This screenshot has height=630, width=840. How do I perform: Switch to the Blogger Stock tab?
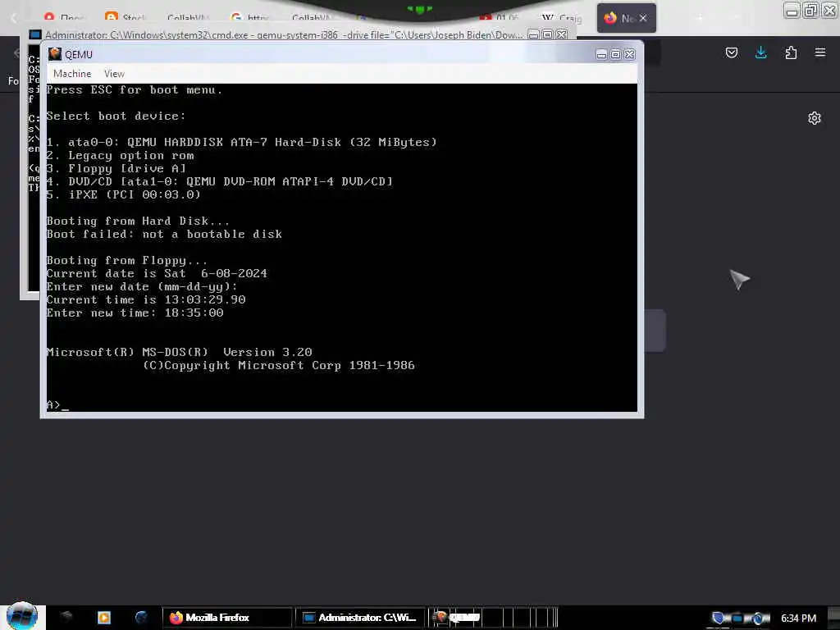coord(125,18)
